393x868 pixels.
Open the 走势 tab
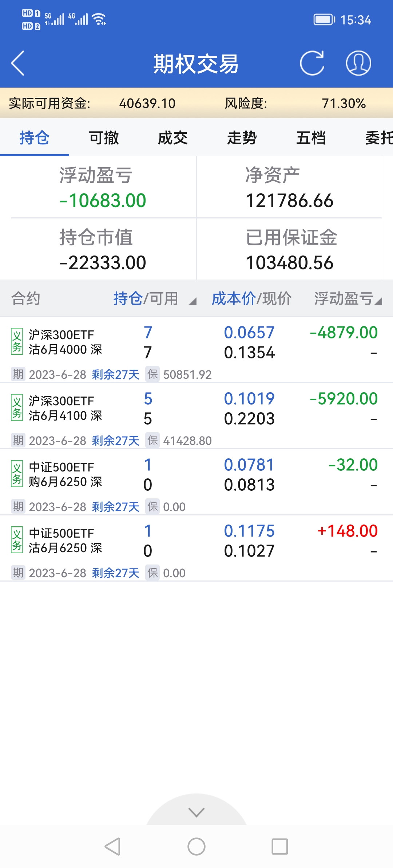tap(242, 138)
